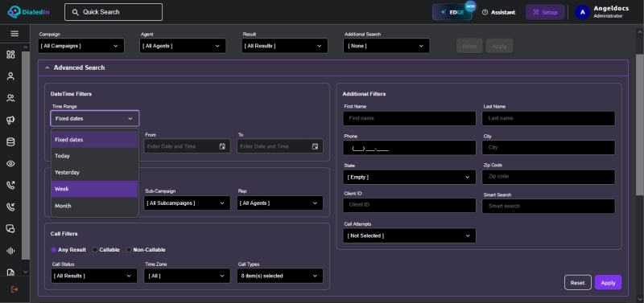
Task: Click the magnifier in Quick Search
Action: [x=75, y=12]
